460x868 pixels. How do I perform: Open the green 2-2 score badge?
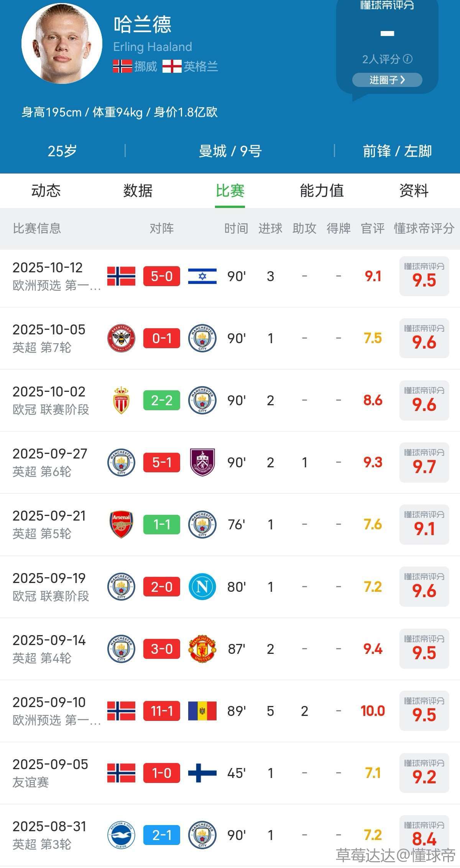click(162, 400)
